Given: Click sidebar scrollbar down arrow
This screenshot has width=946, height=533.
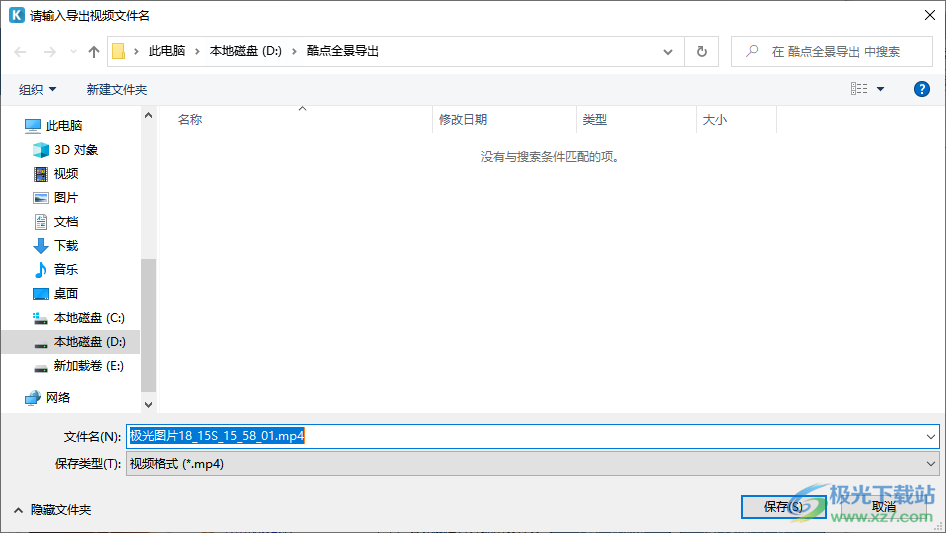Looking at the screenshot, I should [x=148, y=404].
